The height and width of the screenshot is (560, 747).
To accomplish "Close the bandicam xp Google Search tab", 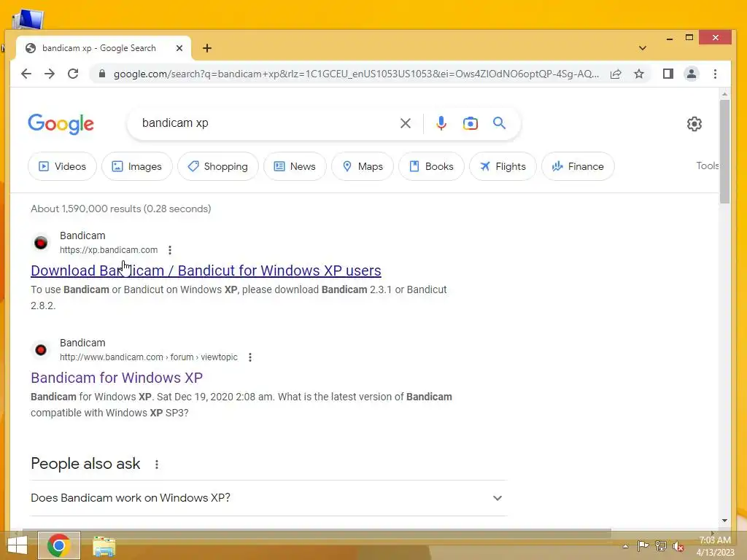I will [179, 48].
